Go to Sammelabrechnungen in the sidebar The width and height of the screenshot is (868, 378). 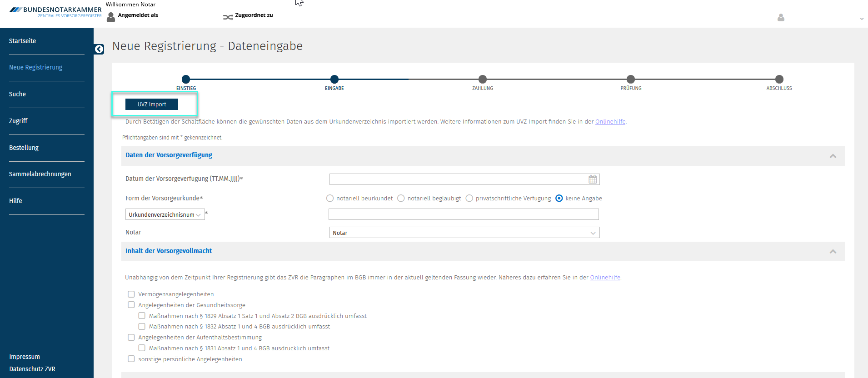40,174
